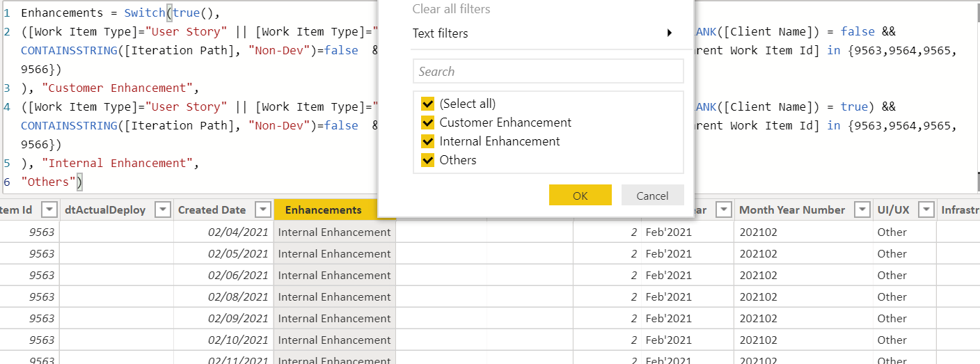Click the 02/08/2021 date cell

coord(224,297)
